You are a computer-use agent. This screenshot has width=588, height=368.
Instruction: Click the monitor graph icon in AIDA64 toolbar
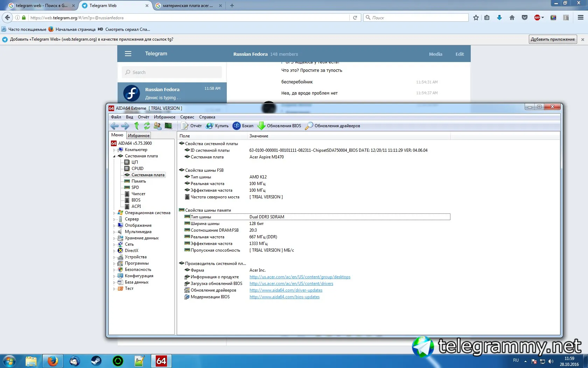click(x=168, y=126)
